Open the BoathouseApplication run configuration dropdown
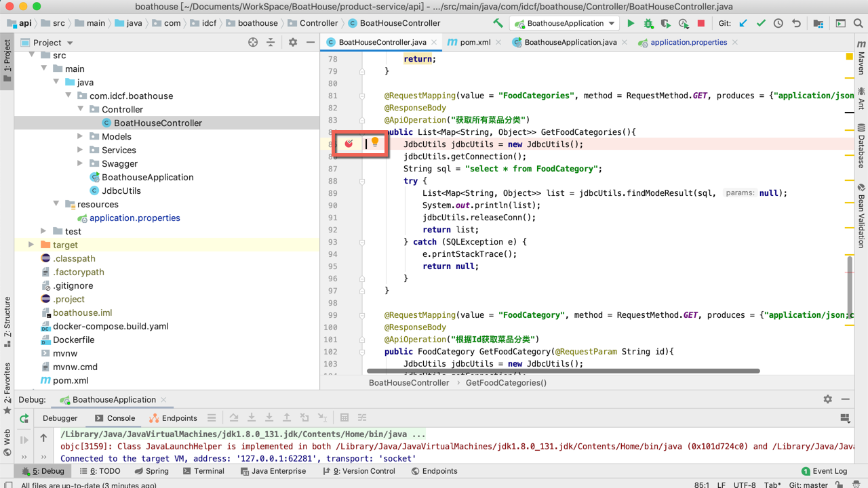868x488 pixels. click(x=566, y=23)
